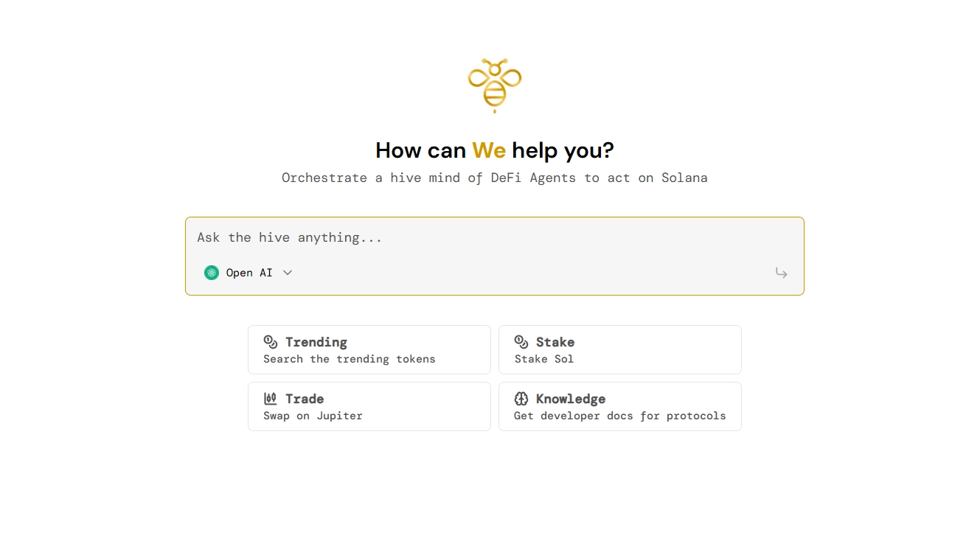This screenshot has height=552, width=980.
Task: Select the coin tag icon on the Trending card
Action: point(271,341)
